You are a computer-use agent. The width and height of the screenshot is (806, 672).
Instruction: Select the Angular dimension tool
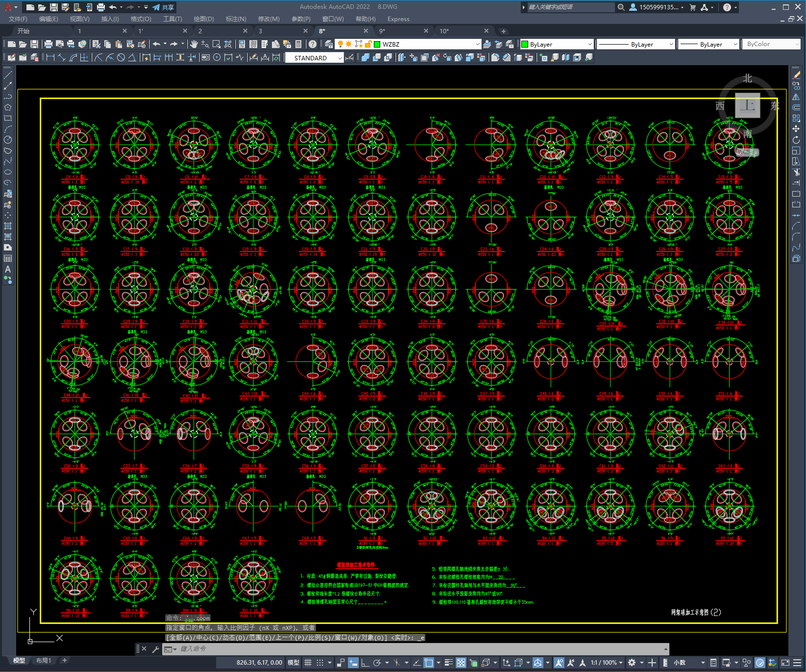coord(132,58)
